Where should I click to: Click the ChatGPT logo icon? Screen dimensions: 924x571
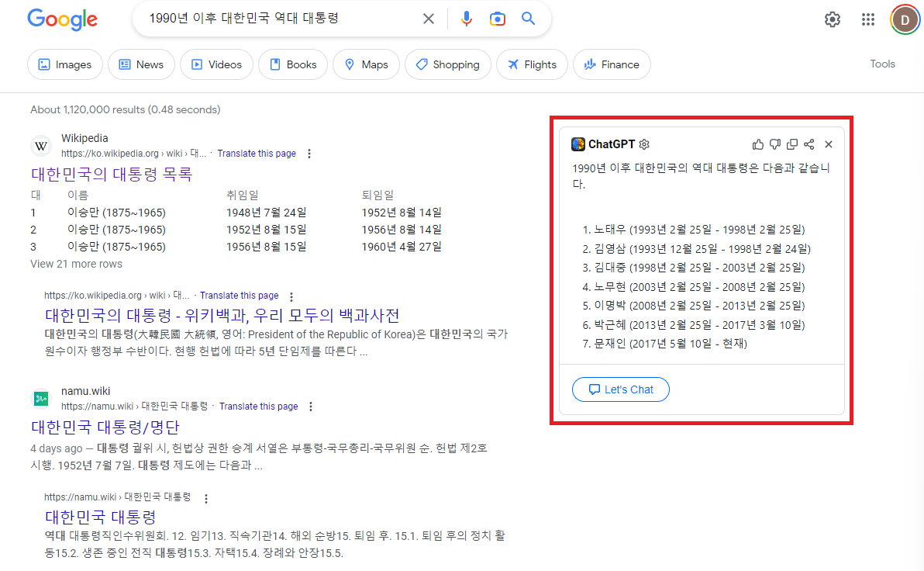click(578, 144)
